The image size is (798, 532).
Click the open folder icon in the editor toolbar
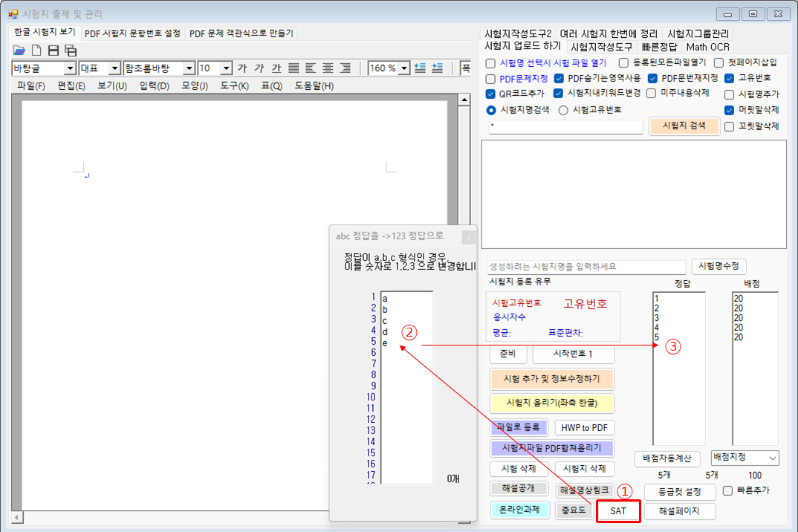coord(19,51)
